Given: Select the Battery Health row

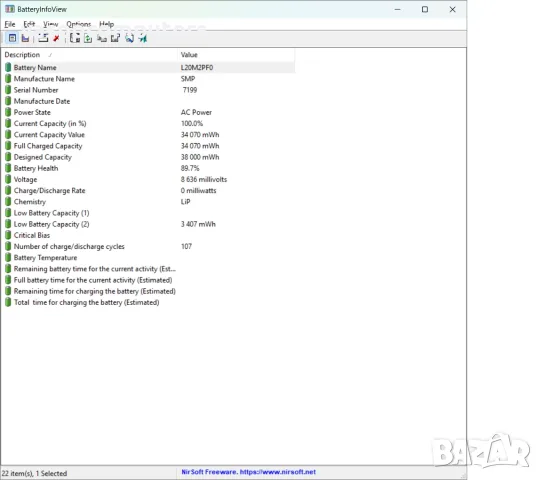Looking at the screenshot, I should pos(149,168).
